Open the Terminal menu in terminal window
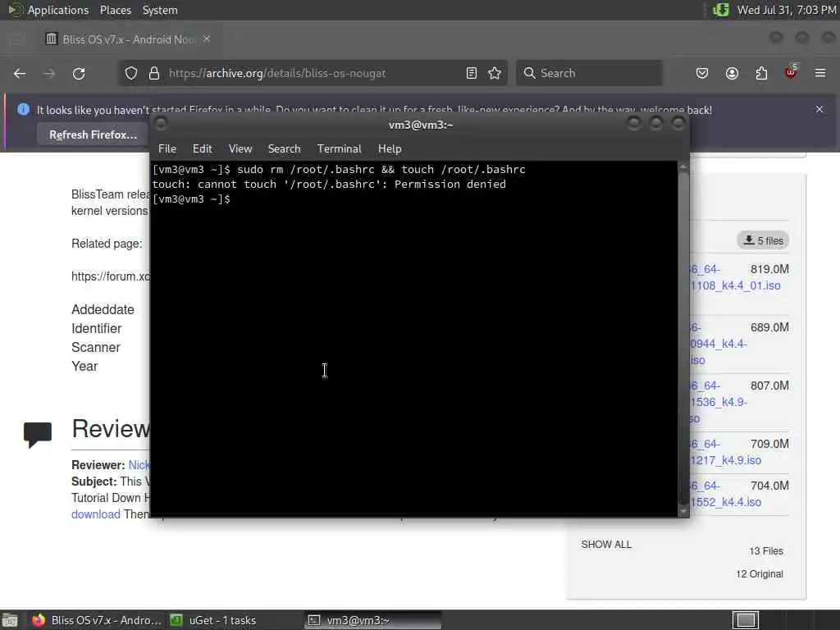 tap(339, 149)
